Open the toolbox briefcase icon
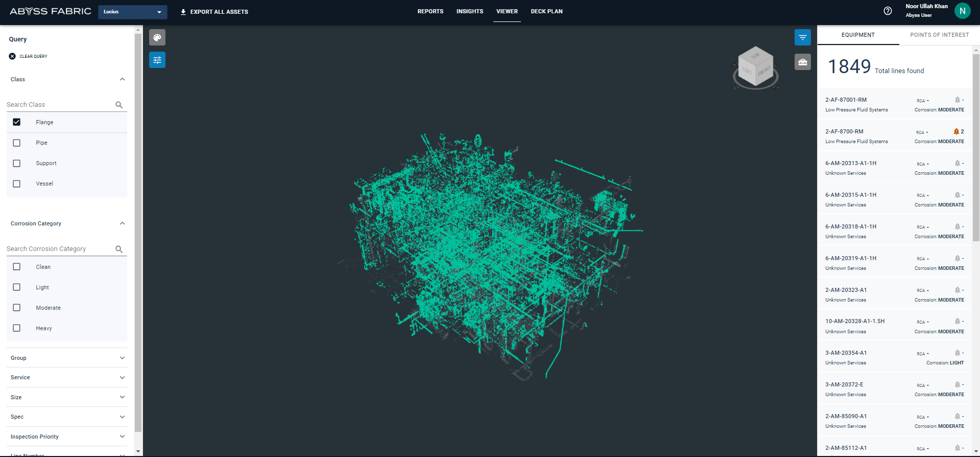Screen dimensions: 980x457 click(x=802, y=62)
